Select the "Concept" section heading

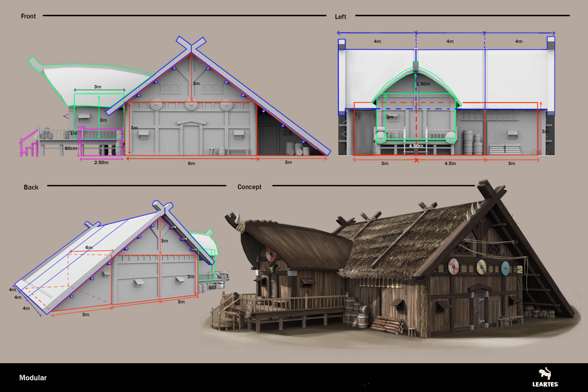pos(249,187)
